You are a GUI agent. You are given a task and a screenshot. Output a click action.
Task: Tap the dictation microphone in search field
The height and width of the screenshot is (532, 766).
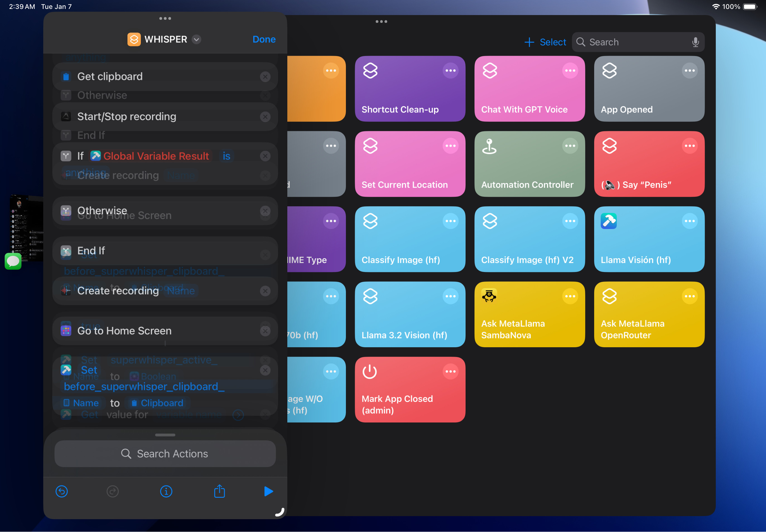695,42
